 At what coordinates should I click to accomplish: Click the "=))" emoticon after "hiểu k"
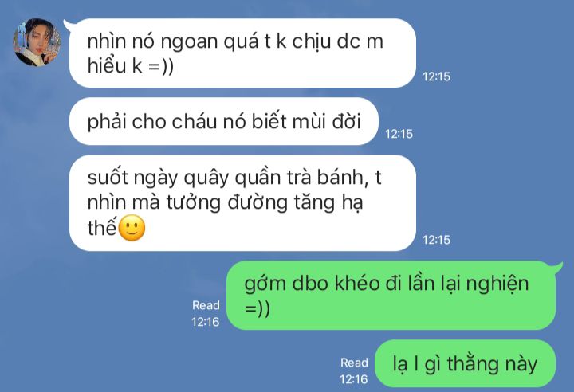point(161,67)
